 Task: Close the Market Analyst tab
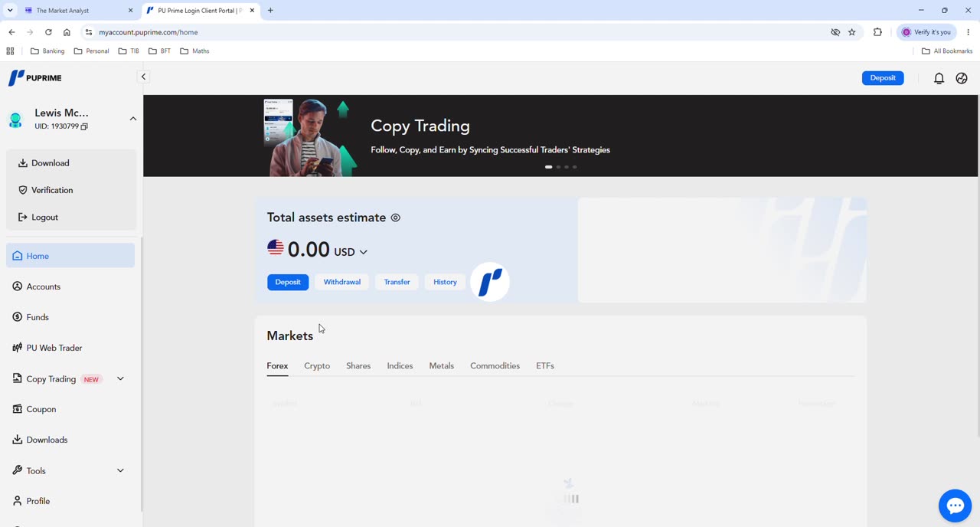130,11
